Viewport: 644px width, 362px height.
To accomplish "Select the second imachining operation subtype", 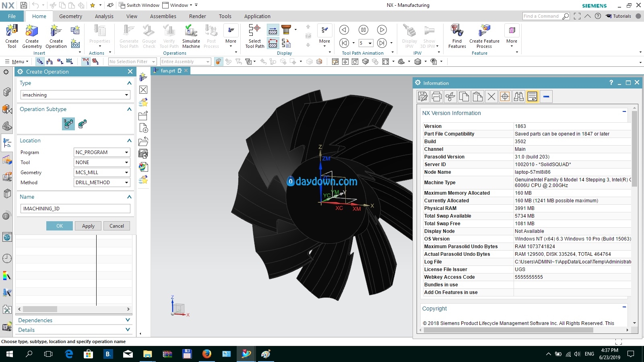I will [83, 124].
